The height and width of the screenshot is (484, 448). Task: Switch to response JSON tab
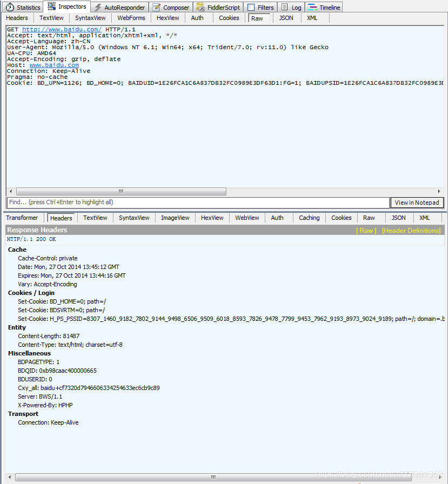(399, 218)
